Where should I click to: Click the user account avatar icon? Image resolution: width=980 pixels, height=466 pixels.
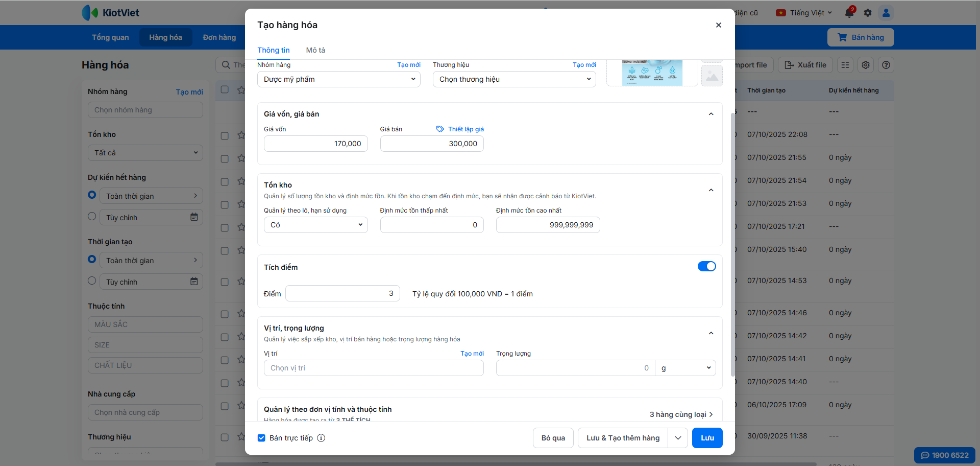click(886, 13)
